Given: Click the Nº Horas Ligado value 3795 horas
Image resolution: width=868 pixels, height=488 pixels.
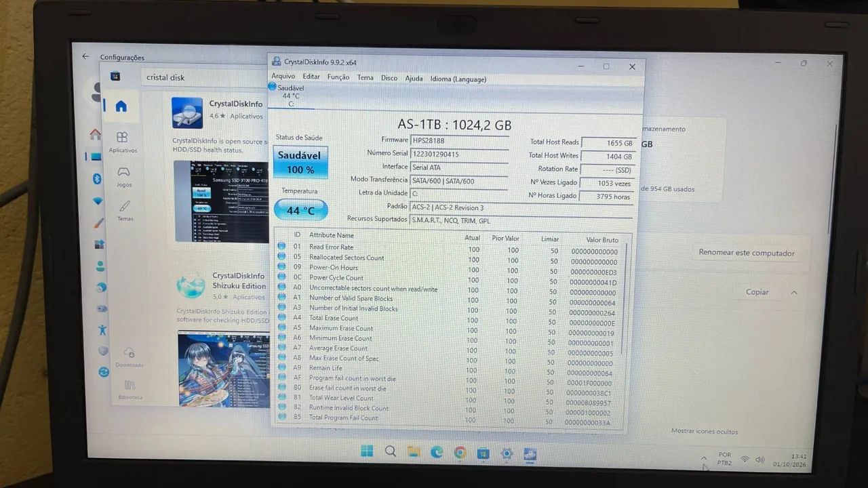Looking at the screenshot, I should [x=608, y=197].
